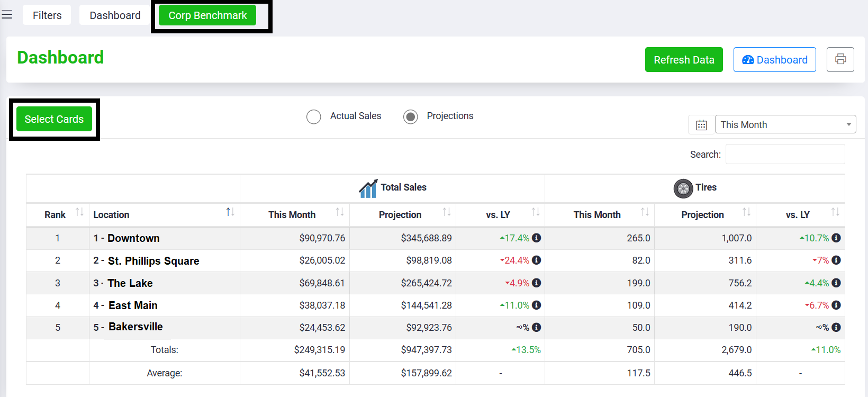Switch to the Corp Benchmark tab
This screenshot has height=397, width=868.
pos(207,15)
